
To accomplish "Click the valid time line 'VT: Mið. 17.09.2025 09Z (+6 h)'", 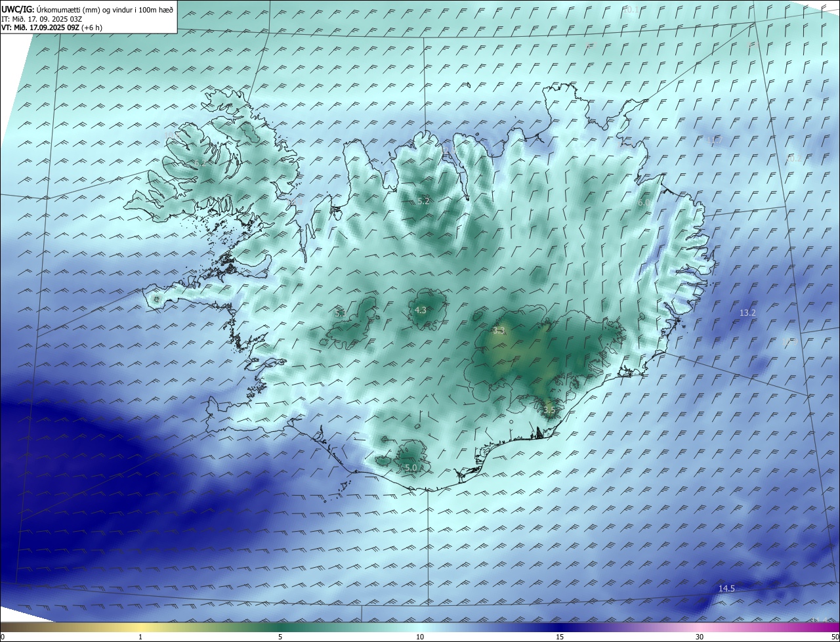I will 52,28.
